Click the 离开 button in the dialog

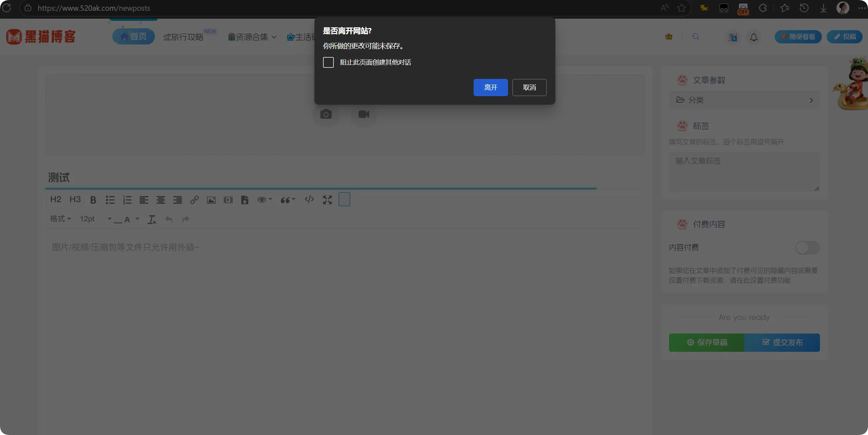[x=490, y=88]
